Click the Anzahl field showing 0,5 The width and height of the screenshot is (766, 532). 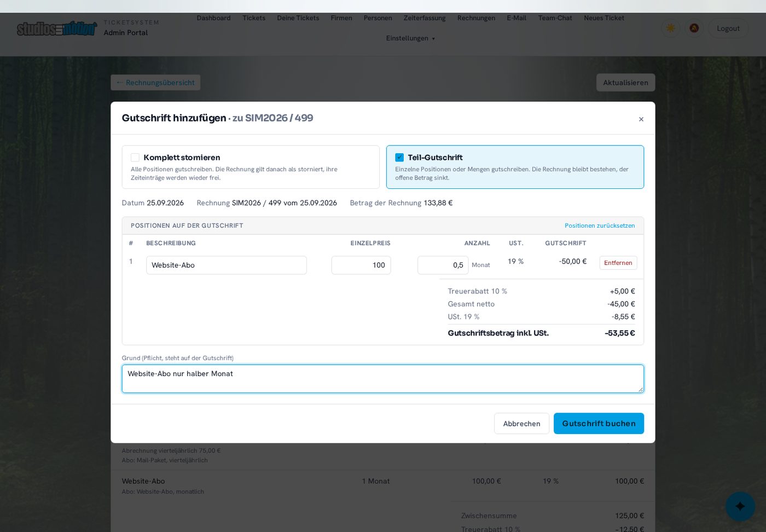[x=443, y=265]
